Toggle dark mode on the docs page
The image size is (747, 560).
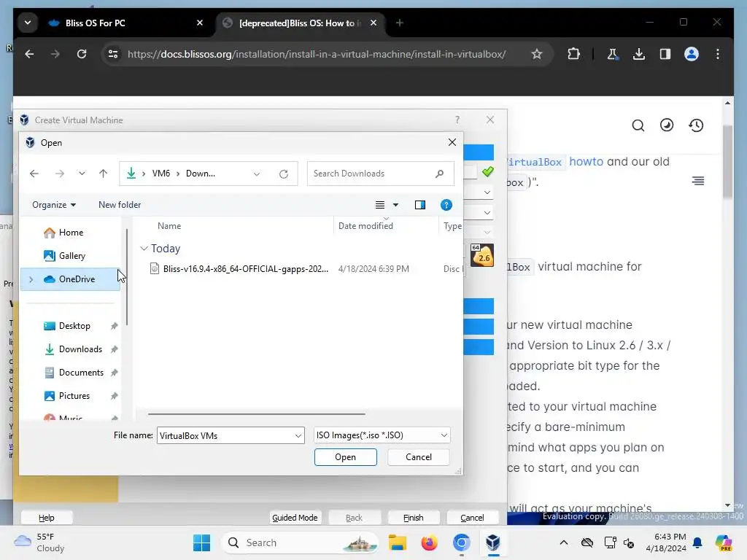[x=667, y=125]
